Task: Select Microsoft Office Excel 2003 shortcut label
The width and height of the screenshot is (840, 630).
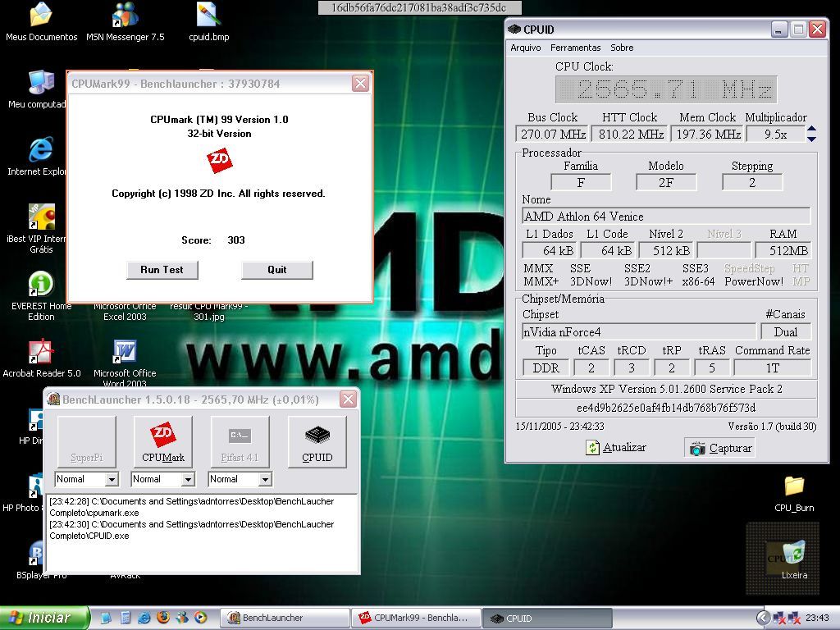Action: coord(125,311)
